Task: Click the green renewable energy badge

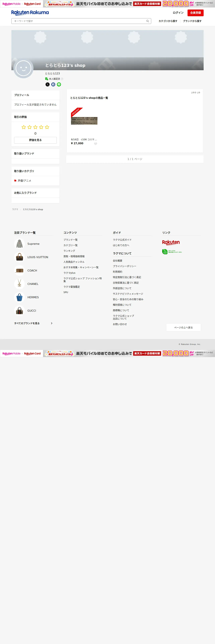Action: pos(172,252)
